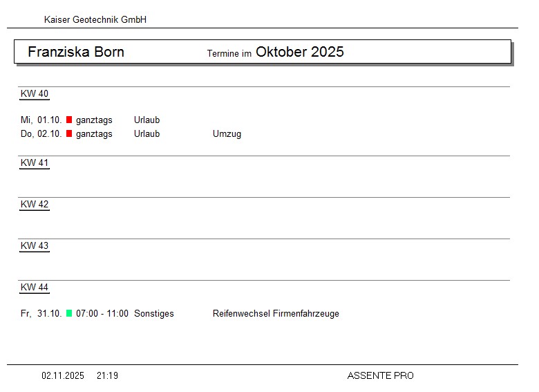
Task: Select the print date 02.11.2025 in footer
Action: pyautogui.click(x=63, y=375)
